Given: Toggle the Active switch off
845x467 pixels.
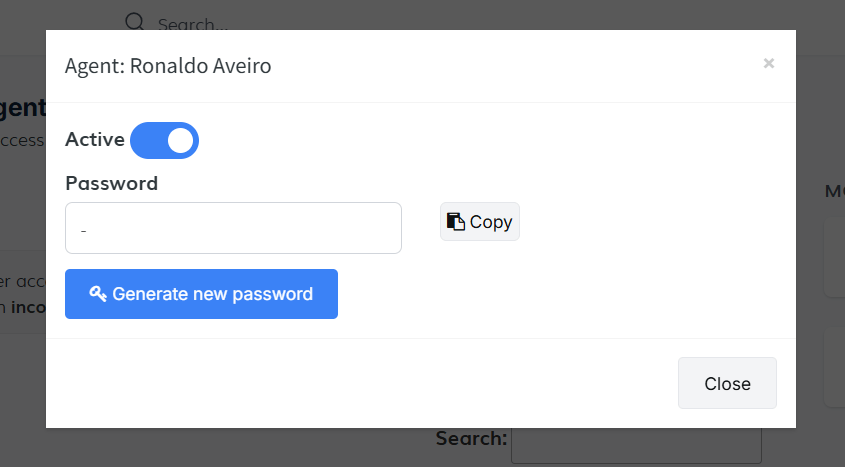Looking at the screenshot, I should coord(165,140).
